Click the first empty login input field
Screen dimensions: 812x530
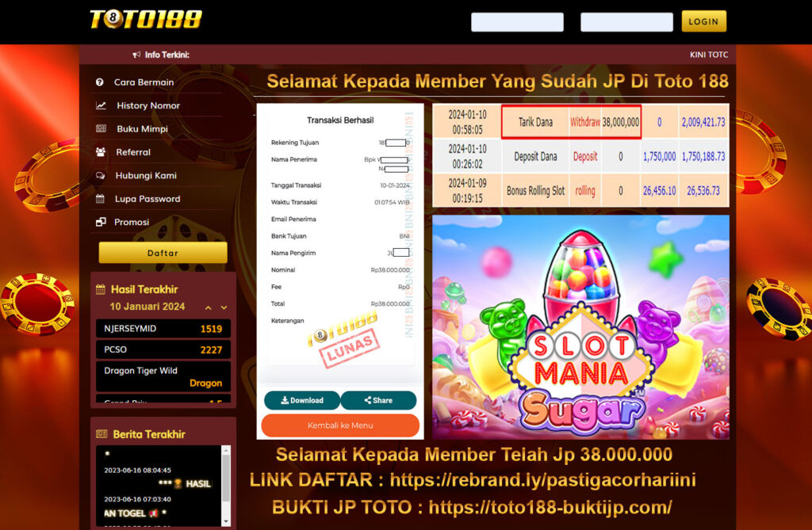(517, 22)
